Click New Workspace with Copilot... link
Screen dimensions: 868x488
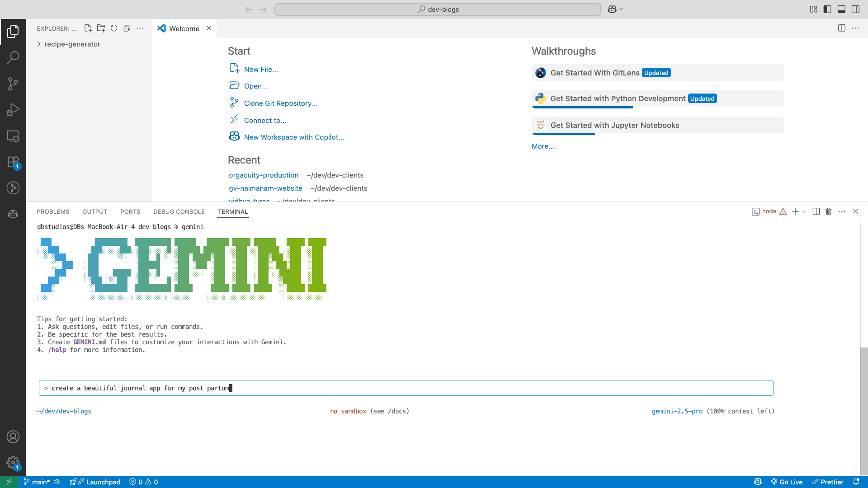[x=294, y=137]
